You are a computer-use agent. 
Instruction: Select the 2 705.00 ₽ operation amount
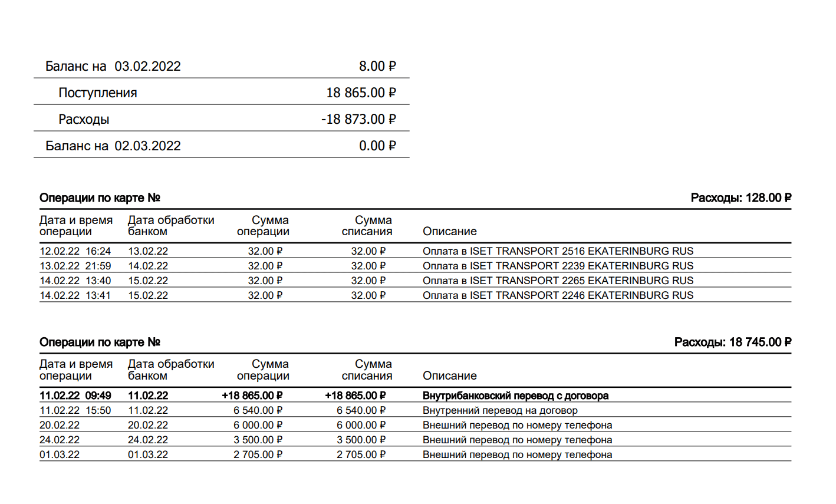258,454
